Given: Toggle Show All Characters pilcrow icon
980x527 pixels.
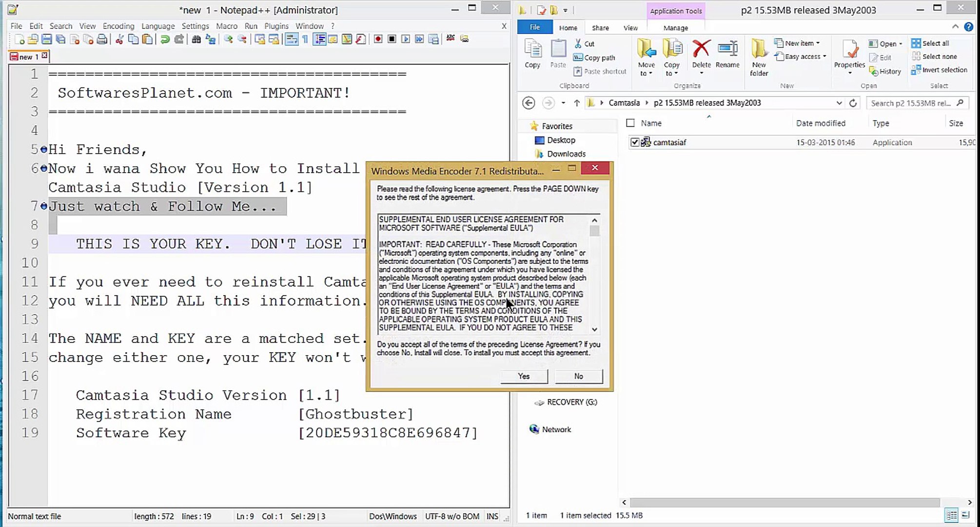Looking at the screenshot, I should point(305,39).
